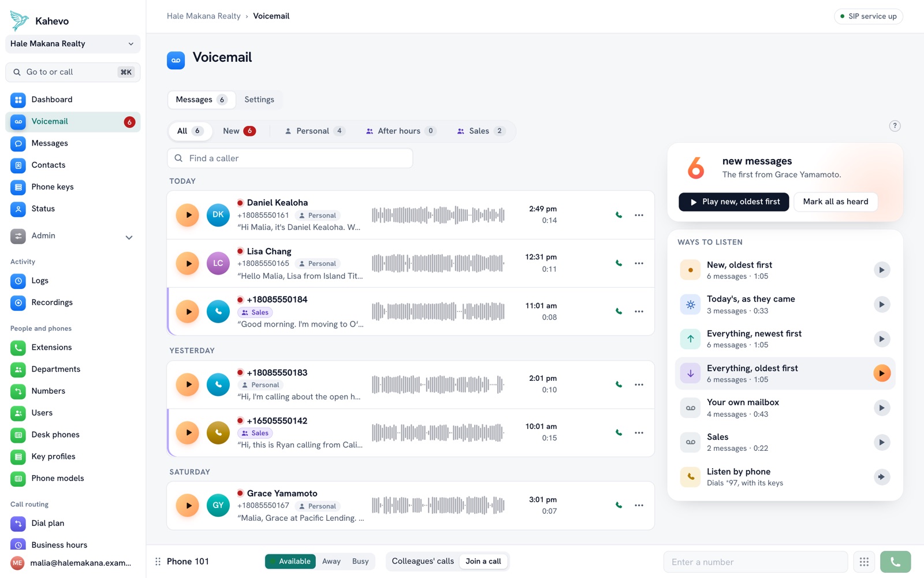Focus the "Find a caller" search field

(290, 158)
